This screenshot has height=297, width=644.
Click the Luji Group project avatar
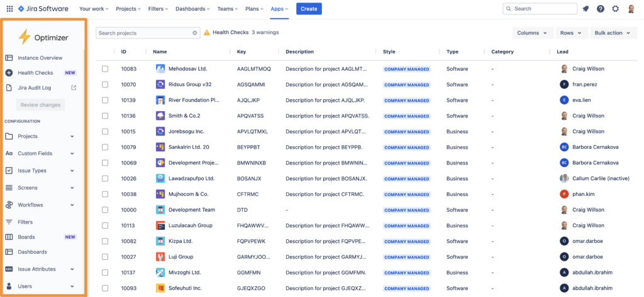click(160, 257)
